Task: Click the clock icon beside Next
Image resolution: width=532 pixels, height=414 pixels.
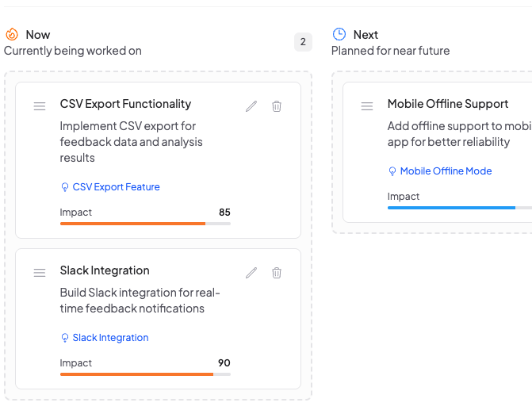Action: (339, 34)
